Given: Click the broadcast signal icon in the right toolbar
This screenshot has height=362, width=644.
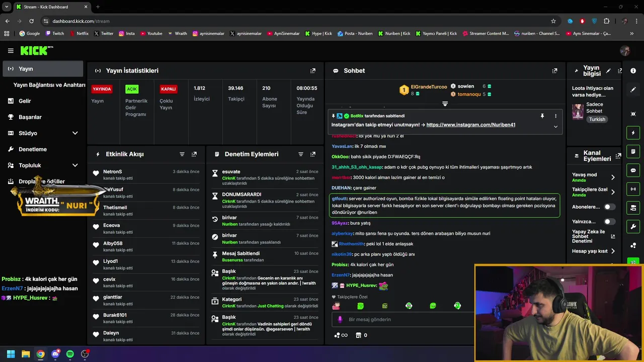Looking at the screenshot, I should point(633,189).
